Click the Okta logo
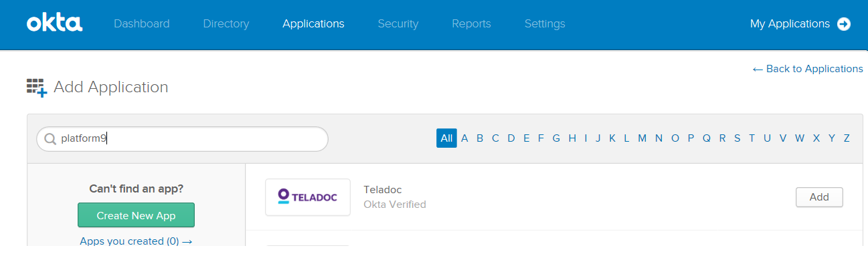868x254 pixels. click(x=54, y=23)
